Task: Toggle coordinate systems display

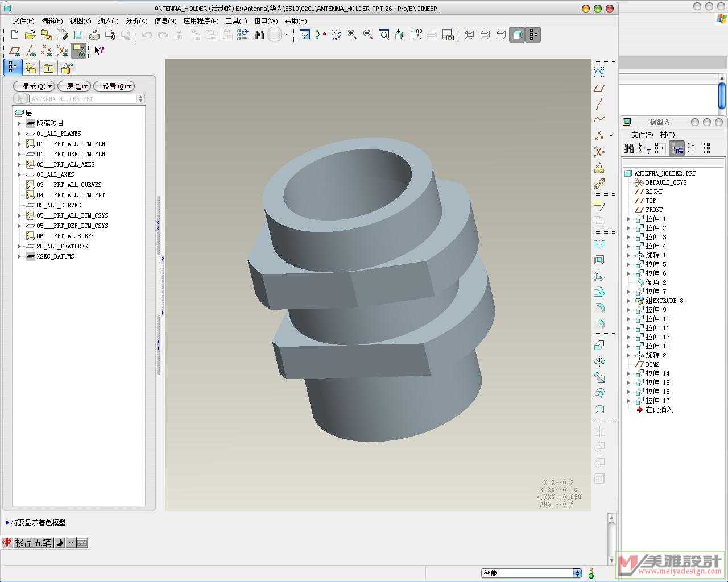Action: 63,51
